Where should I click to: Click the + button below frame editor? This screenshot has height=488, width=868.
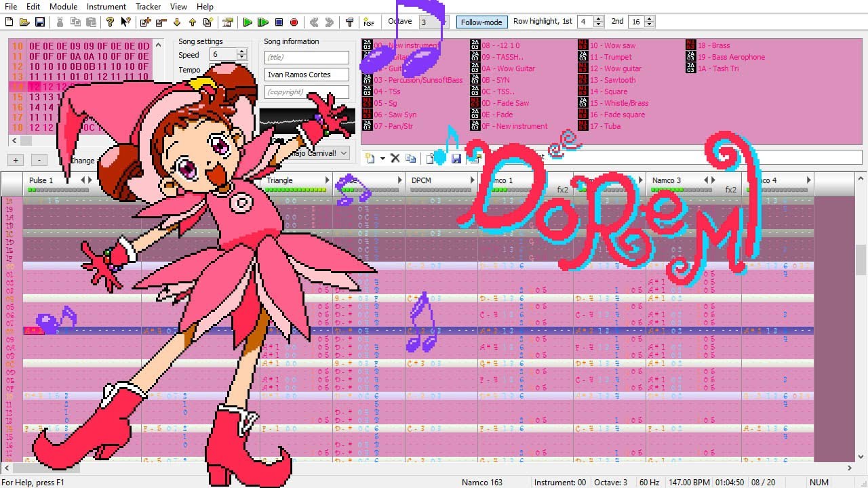[16, 160]
